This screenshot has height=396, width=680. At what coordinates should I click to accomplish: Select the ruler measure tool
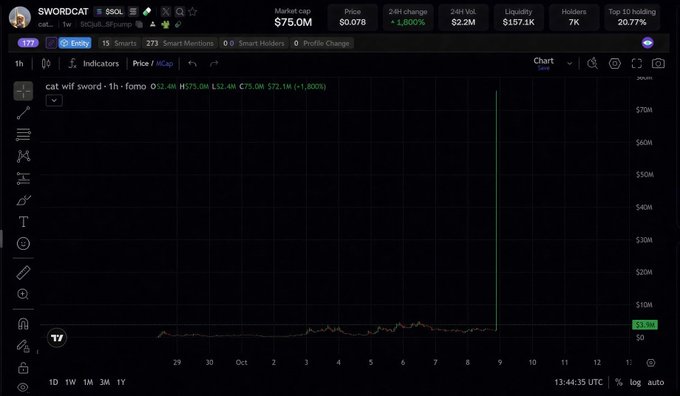(x=23, y=272)
